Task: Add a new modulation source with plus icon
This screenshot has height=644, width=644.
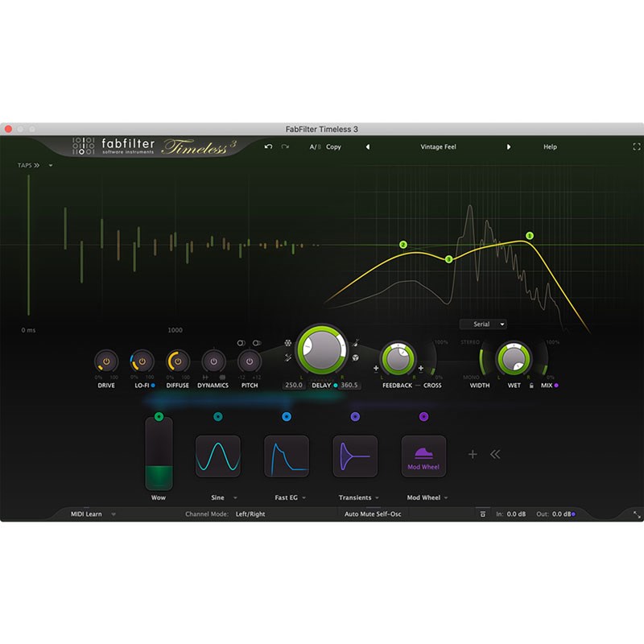Action: click(x=473, y=455)
